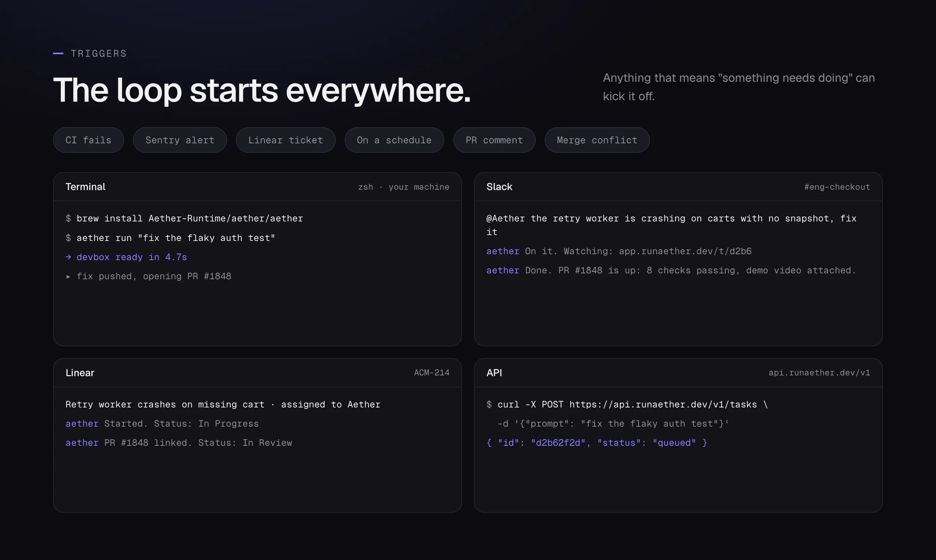Select the "CI fails" trigger chip
The image size is (936, 560).
click(x=88, y=140)
